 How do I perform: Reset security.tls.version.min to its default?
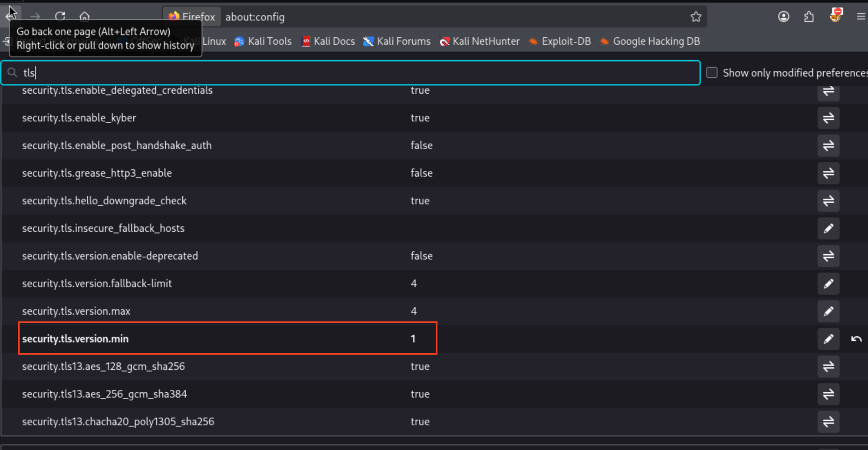[856, 339]
